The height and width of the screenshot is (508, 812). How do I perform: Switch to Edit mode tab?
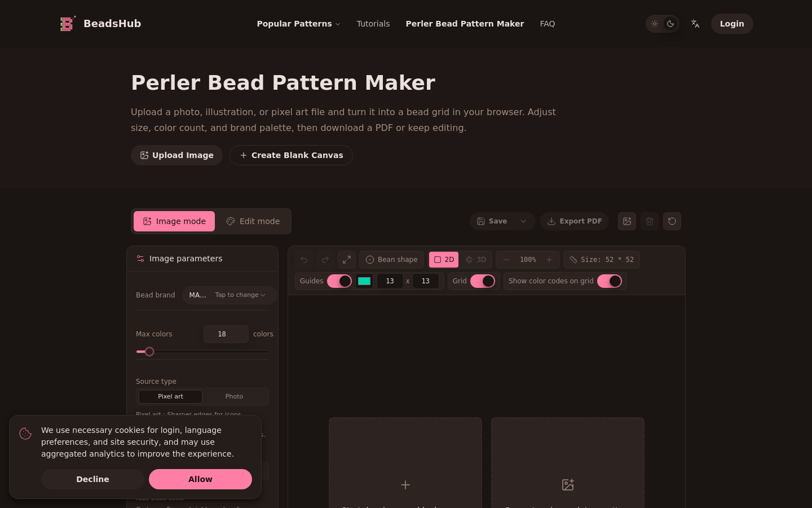coord(253,221)
